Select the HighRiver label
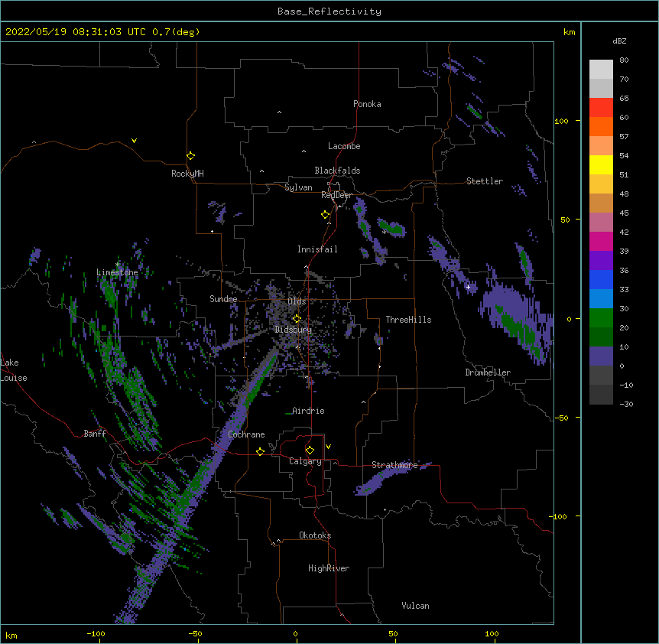659x644 pixels. 329,568
